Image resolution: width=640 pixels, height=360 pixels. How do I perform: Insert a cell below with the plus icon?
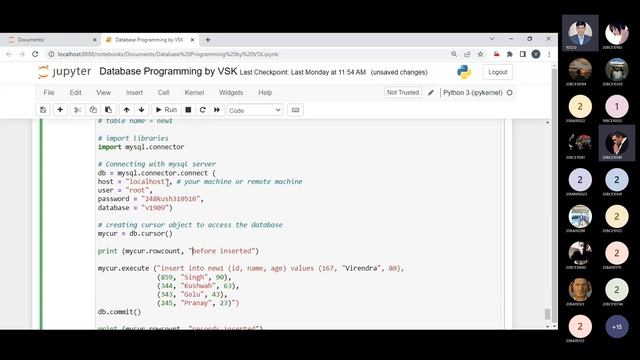pyautogui.click(x=60, y=110)
